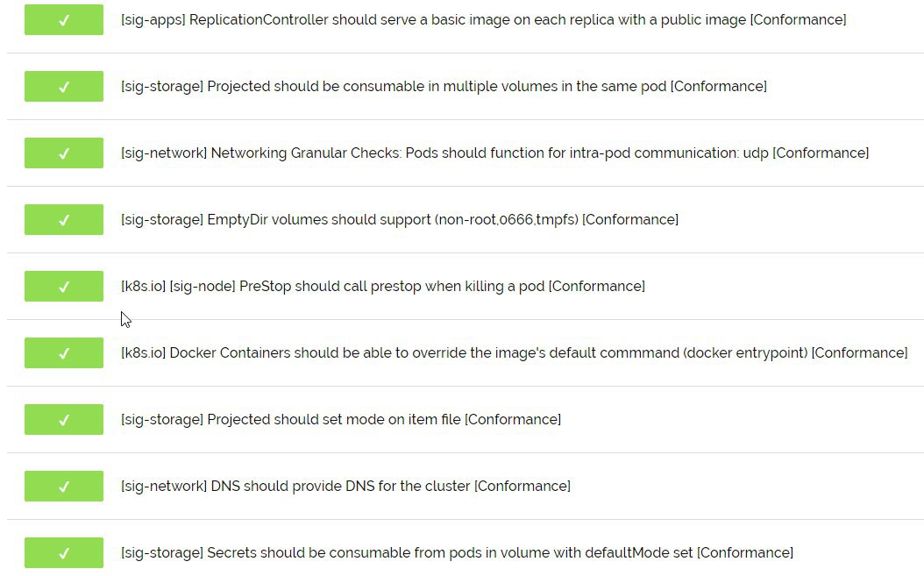Click green checkmark next to PreStop test
Image resolution: width=924 pixels, height=576 pixels.
[64, 287]
